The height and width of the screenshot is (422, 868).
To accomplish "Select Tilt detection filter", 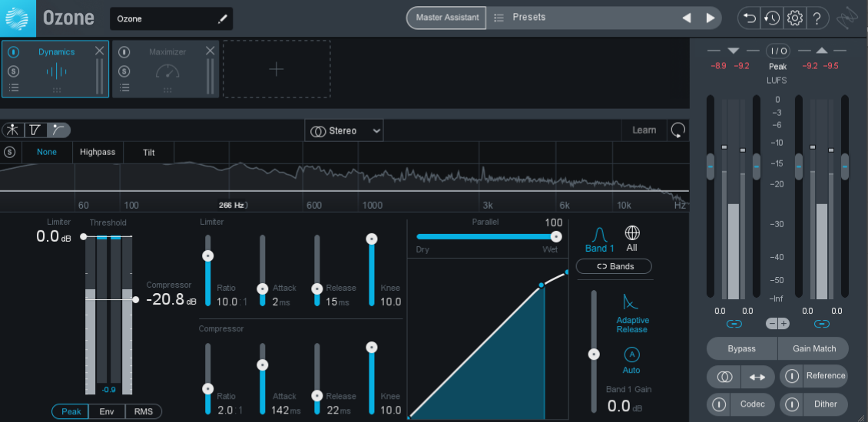I will pos(148,152).
